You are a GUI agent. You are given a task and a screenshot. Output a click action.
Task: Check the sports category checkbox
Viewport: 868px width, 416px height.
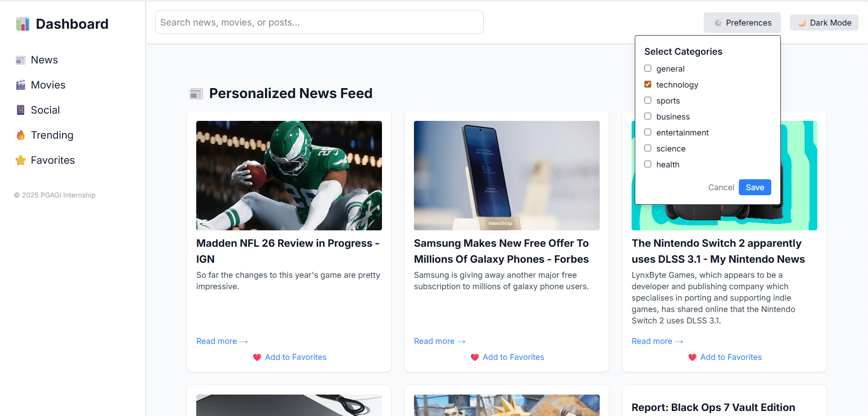tap(648, 100)
